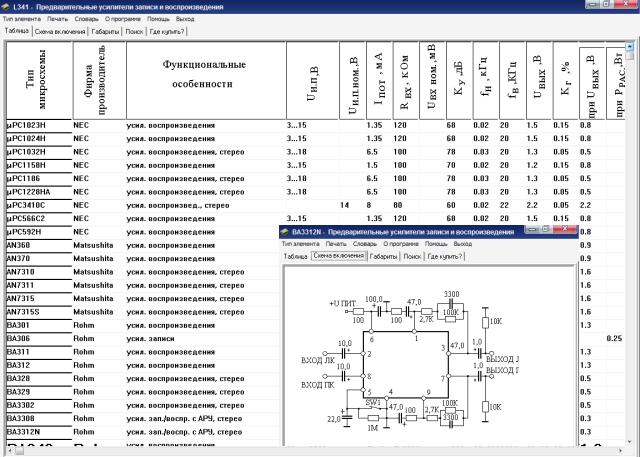Switch to Таблица tab in main window

17,31
